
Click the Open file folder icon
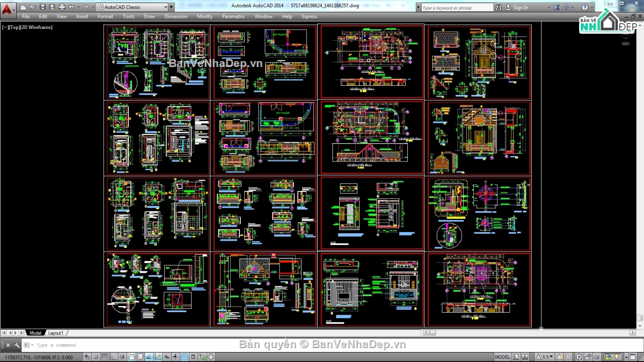point(33,7)
